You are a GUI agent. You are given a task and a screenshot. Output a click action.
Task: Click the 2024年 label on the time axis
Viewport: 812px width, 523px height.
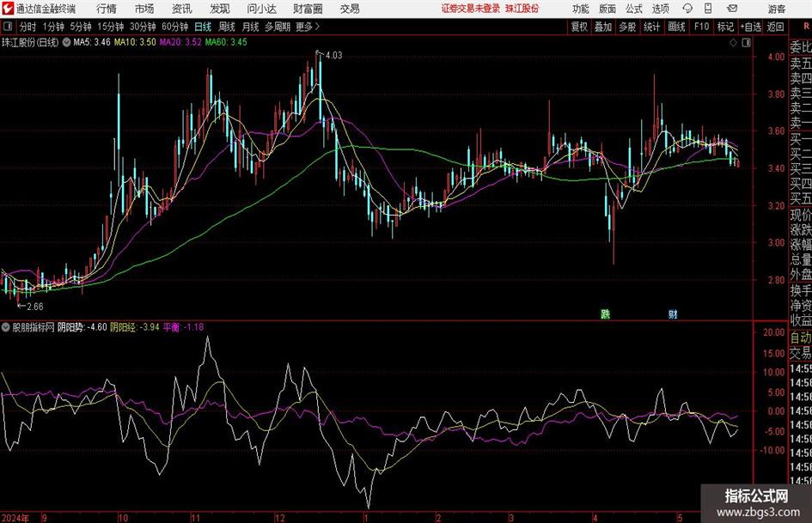(15, 518)
